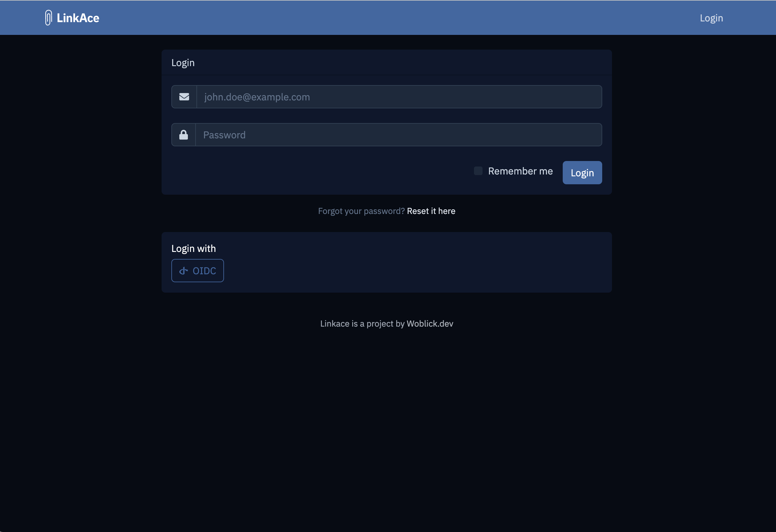Focus the Password input field
The width and height of the screenshot is (776, 532).
[x=398, y=135]
